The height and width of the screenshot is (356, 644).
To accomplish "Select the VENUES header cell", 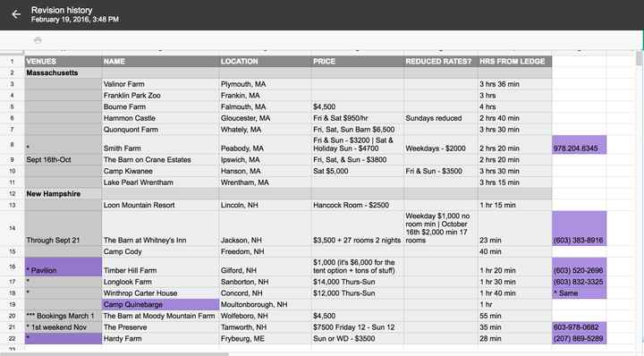I will [63, 61].
